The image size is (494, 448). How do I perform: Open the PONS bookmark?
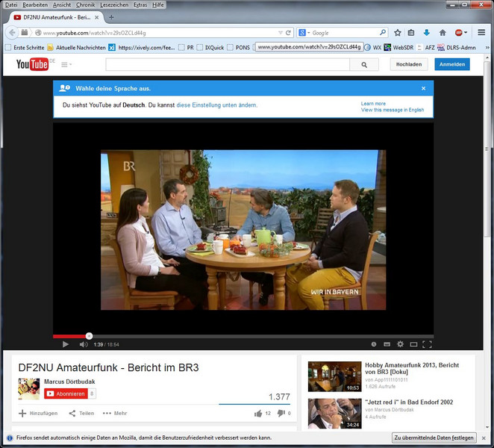coord(239,48)
